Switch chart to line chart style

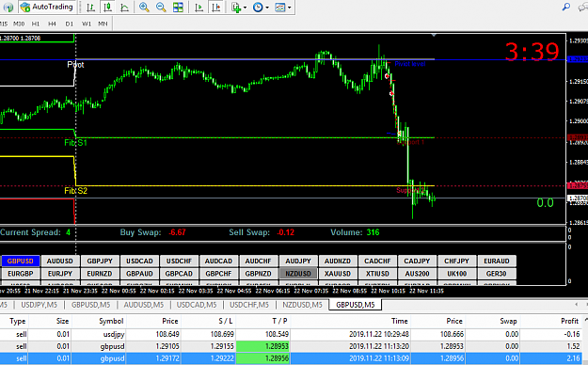(124, 8)
